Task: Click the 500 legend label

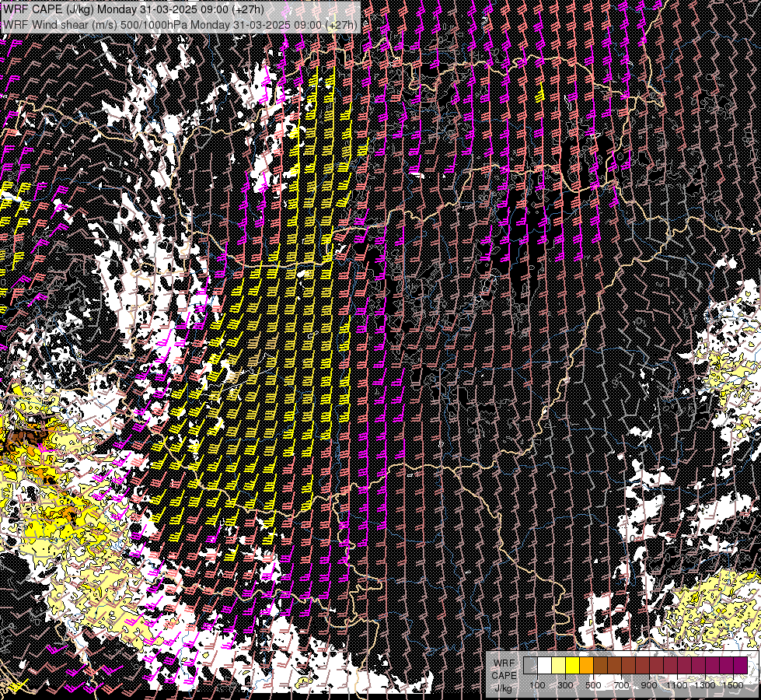Action: [593, 685]
